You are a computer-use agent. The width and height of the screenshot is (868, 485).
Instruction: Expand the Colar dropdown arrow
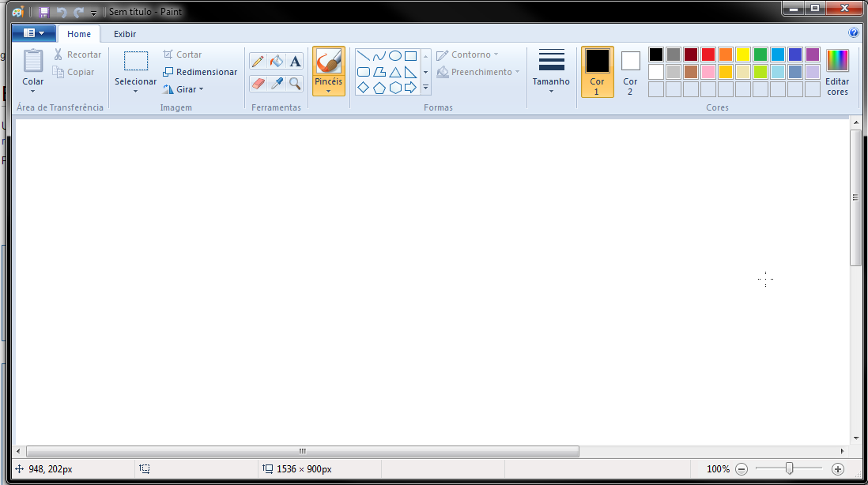coord(32,92)
